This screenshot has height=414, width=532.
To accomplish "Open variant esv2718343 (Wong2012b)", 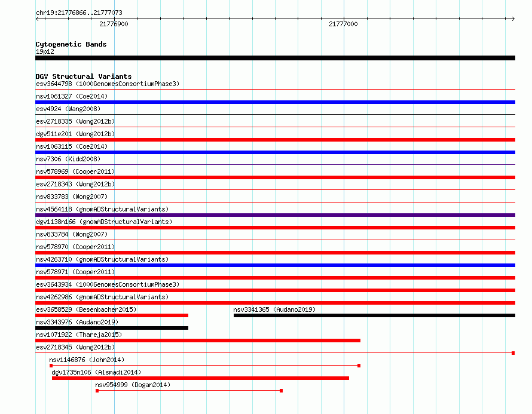I will pos(75,184).
